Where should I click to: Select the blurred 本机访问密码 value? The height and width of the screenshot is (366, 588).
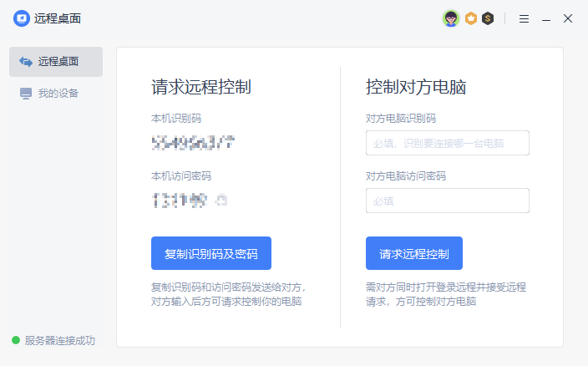(179, 201)
